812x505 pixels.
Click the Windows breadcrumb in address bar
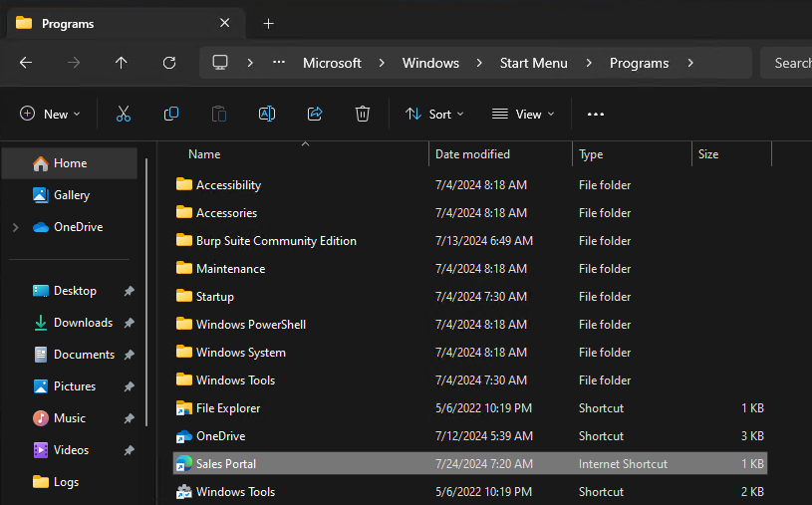(x=430, y=63)
